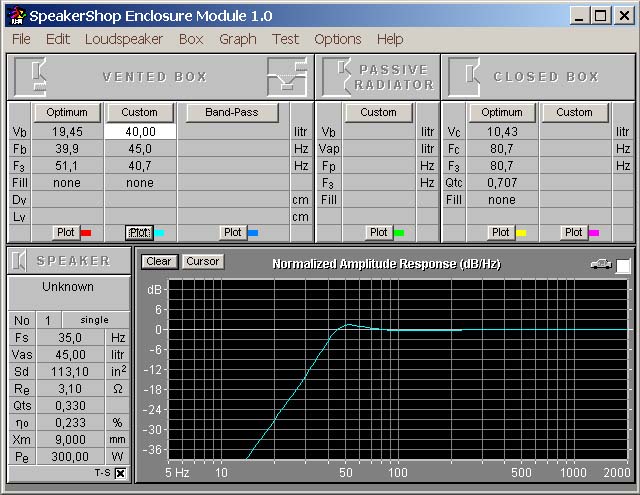The height and width of the screenshot is (495, 640).
Task: Click the speaker count field No 1
Action: tap(48, 320)
